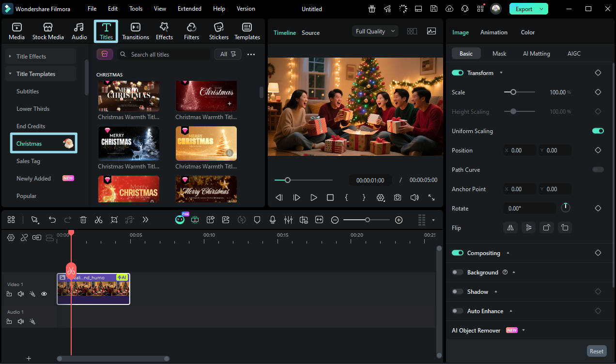Open the Full Quality dropdown
Image resolution: width=616 pixels, height=364 pixels.
pos(375,31)
